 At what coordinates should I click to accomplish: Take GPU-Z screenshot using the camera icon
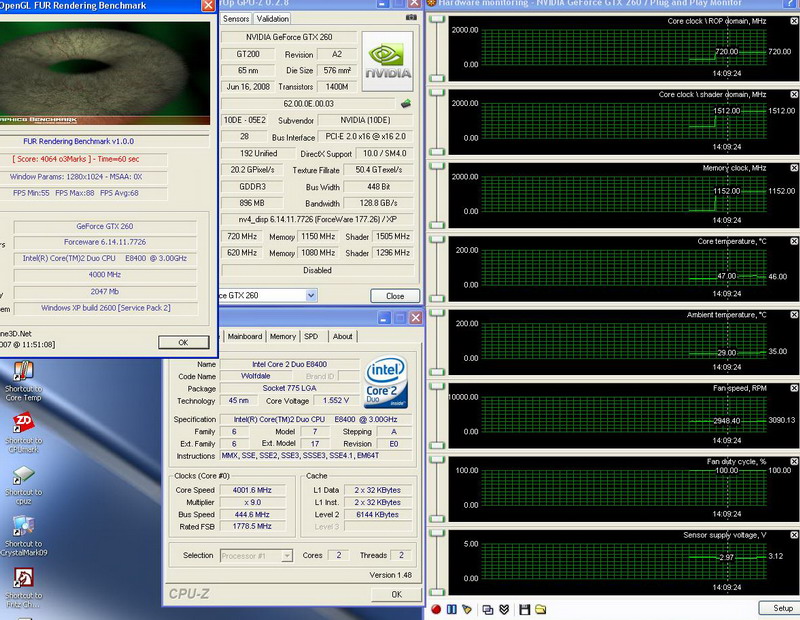click(411, 18)
